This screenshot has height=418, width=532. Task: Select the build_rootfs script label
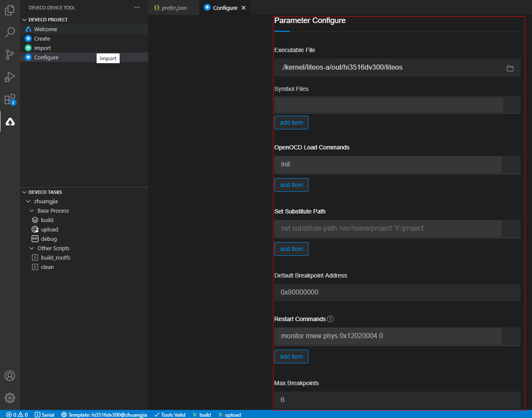[x=56, y=257]
